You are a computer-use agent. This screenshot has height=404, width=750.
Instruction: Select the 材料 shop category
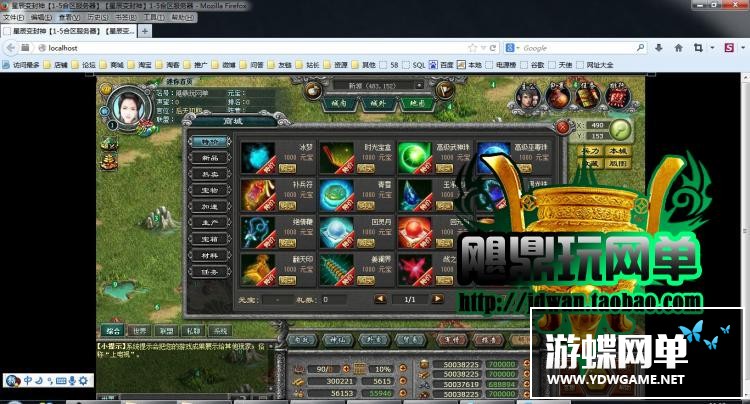[210, 256]
